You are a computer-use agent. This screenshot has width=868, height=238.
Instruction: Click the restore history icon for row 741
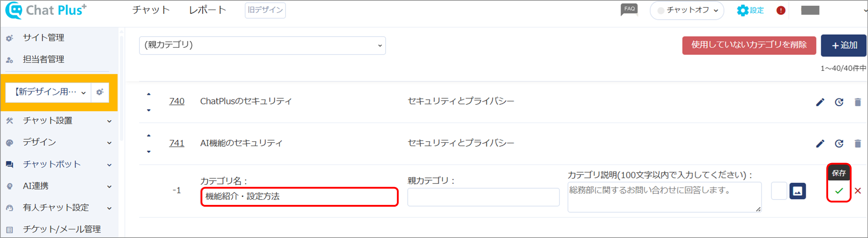click(839, 144)
